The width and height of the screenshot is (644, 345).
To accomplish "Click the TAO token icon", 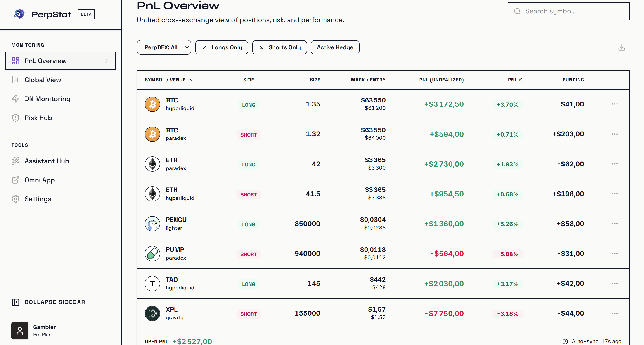I will coord(152,284).
